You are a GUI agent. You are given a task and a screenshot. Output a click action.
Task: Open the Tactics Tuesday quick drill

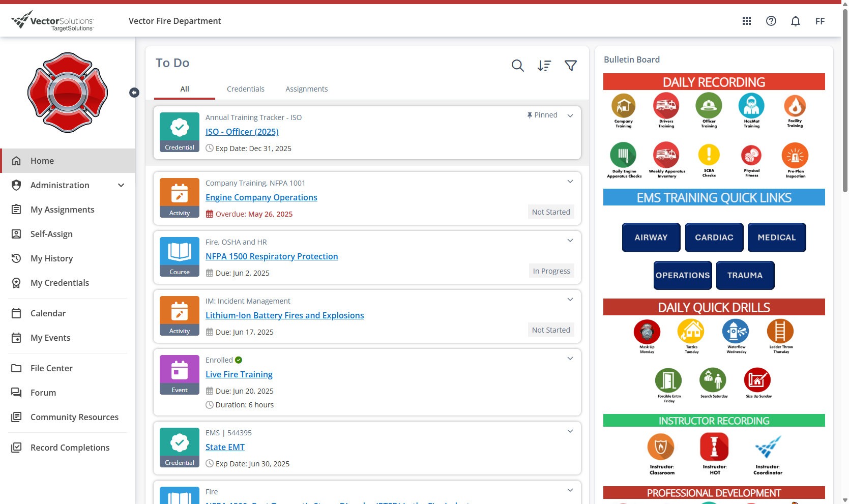(x=691, y=332)
